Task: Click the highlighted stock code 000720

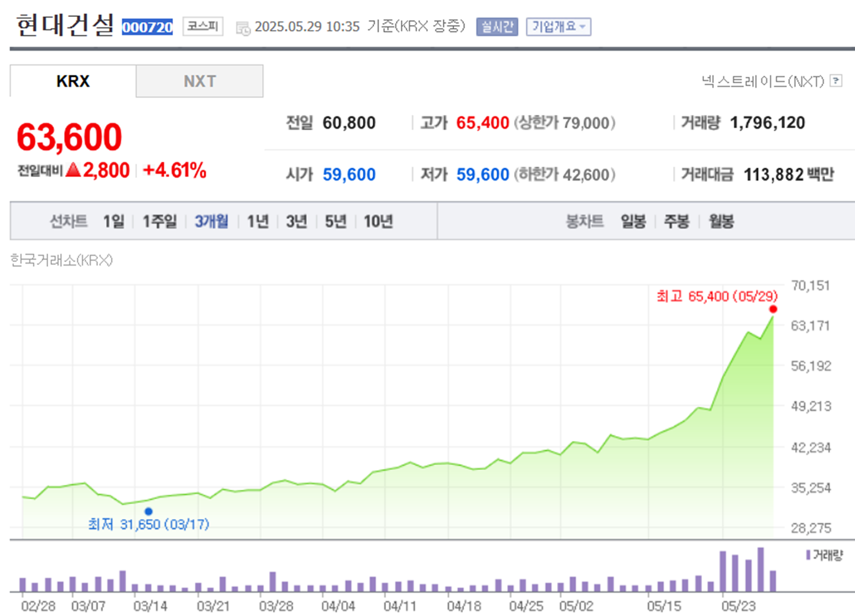Action: tap(147, 27)
